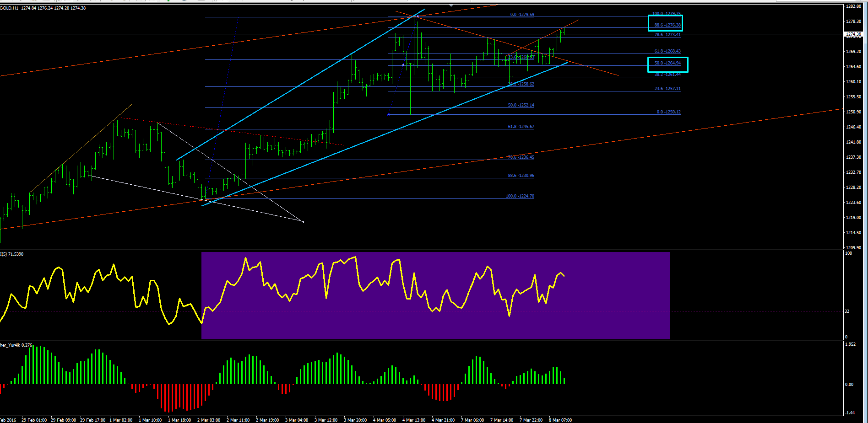The height and width of the screenshot is (423, 868).
Task: Select the 38.2 -1261.44 Fibonacci label
Action: pyautogui.click(x=667, y=75)
